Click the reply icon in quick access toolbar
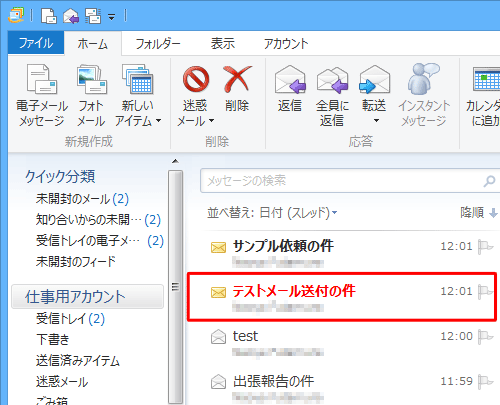The height and width of the screenshot is (405, 500). [x=71, y=16]
